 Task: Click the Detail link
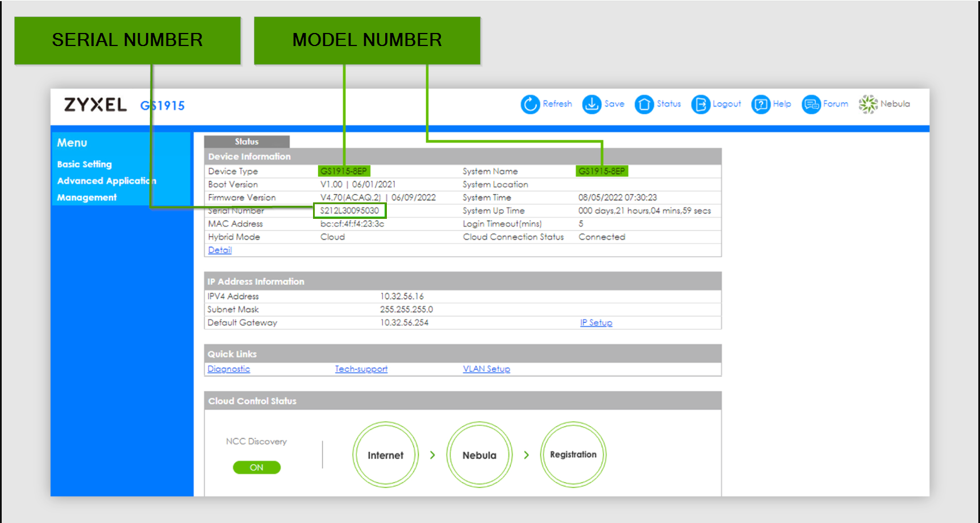tap(220, 250)
